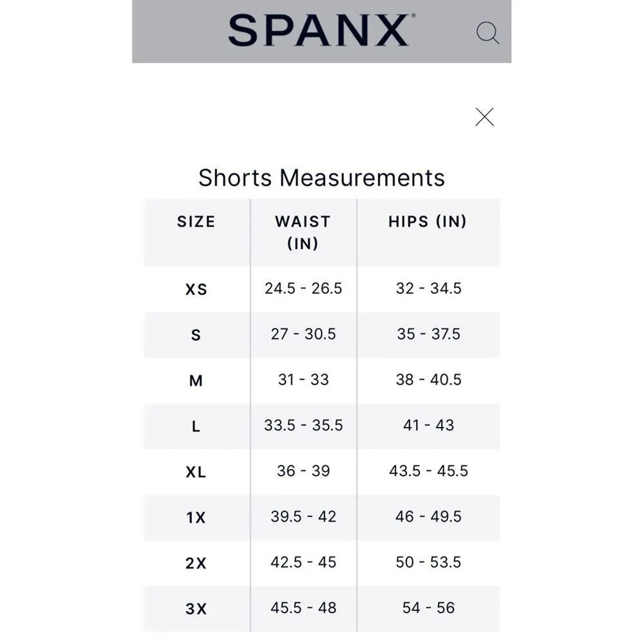Click the Shorts Measurements title

coord(321,178)
